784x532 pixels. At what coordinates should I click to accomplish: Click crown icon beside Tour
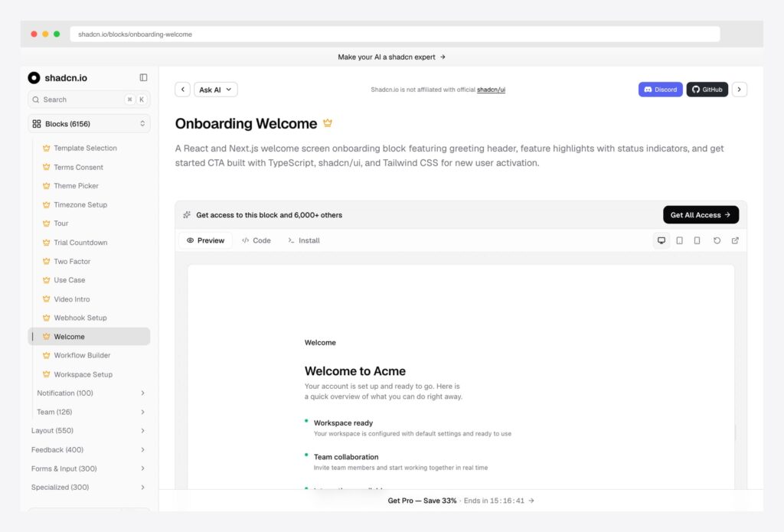[47, 224]
